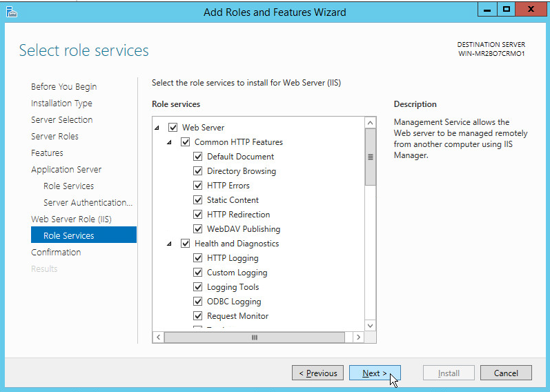Image resolution: width=550 pixels, height=392 pixels.
Task: Click the Next button
Action: pyautogui.click(x=375, y=373)
